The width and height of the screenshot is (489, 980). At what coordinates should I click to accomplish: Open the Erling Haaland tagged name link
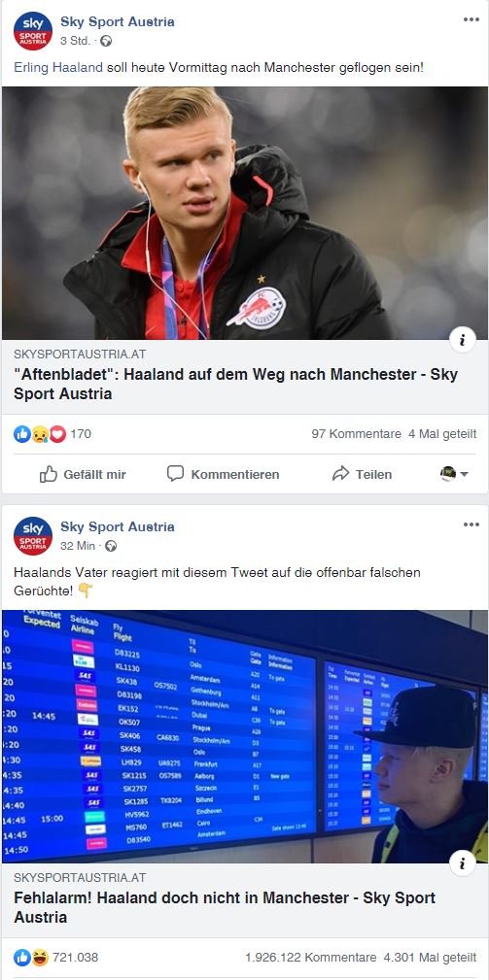point(58,67)
